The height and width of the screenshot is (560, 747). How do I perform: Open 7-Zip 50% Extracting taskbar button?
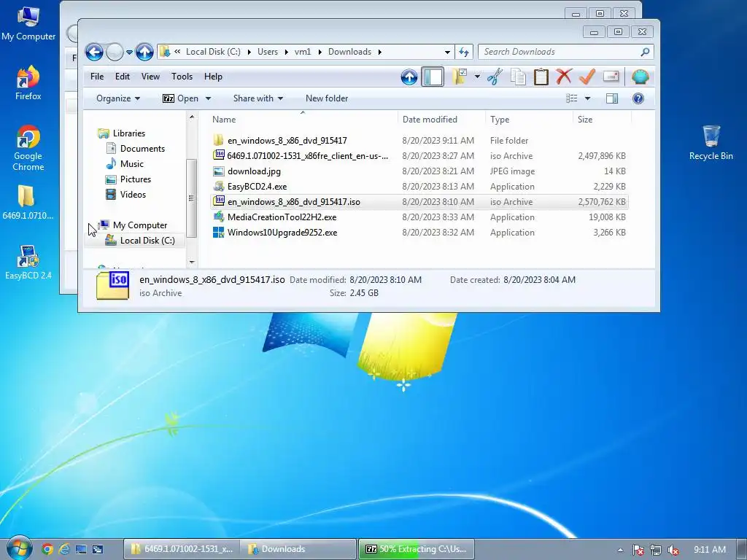[417, 549]
